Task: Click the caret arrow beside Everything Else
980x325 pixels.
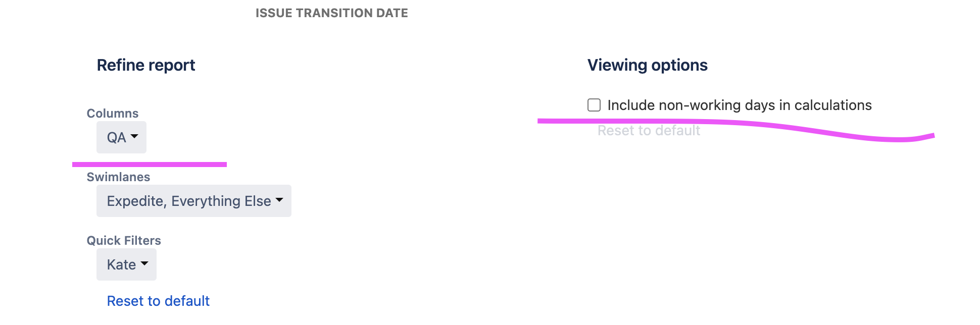Action: (x=279, y=200)
